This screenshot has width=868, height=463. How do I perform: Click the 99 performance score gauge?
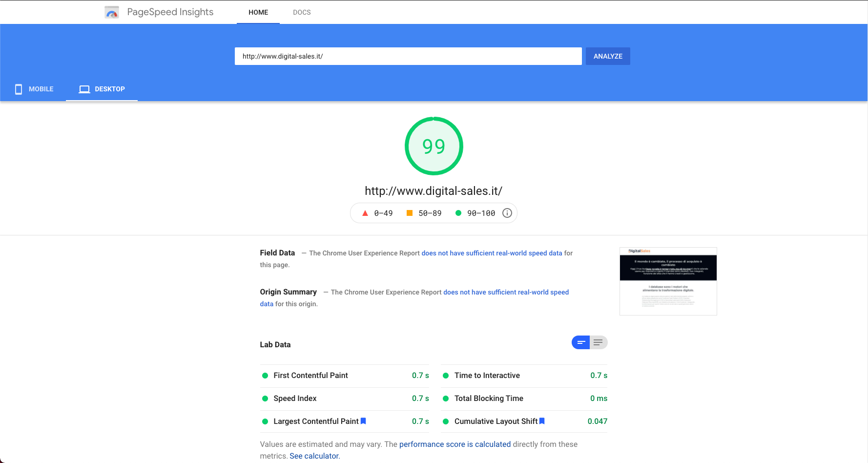coord(434,146)
